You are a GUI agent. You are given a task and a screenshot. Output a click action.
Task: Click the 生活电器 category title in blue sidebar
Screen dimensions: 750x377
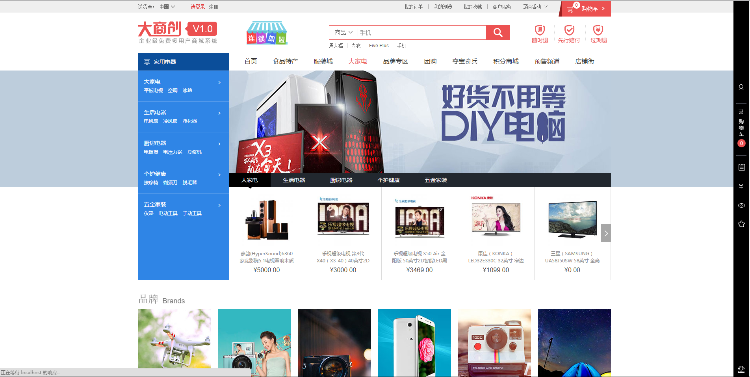coord(155,112)
